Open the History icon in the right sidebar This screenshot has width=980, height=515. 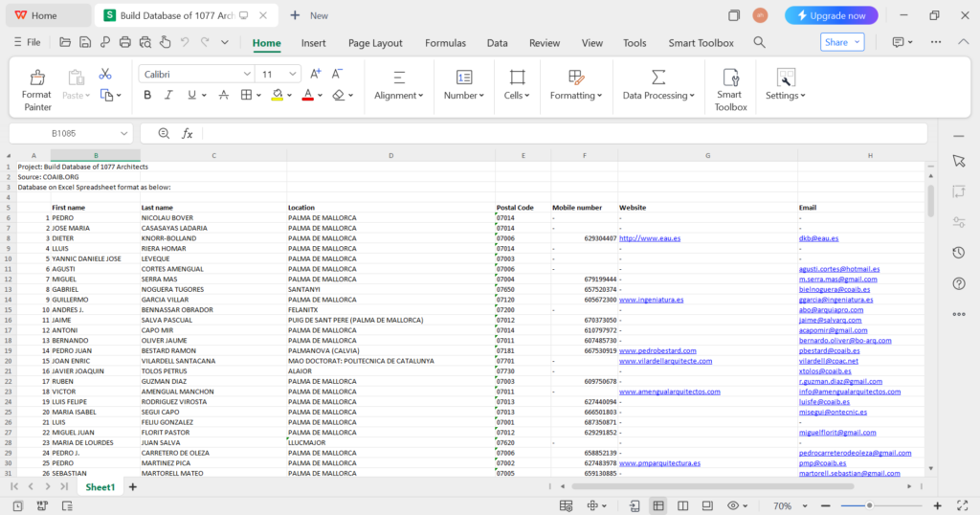(959, 253)
